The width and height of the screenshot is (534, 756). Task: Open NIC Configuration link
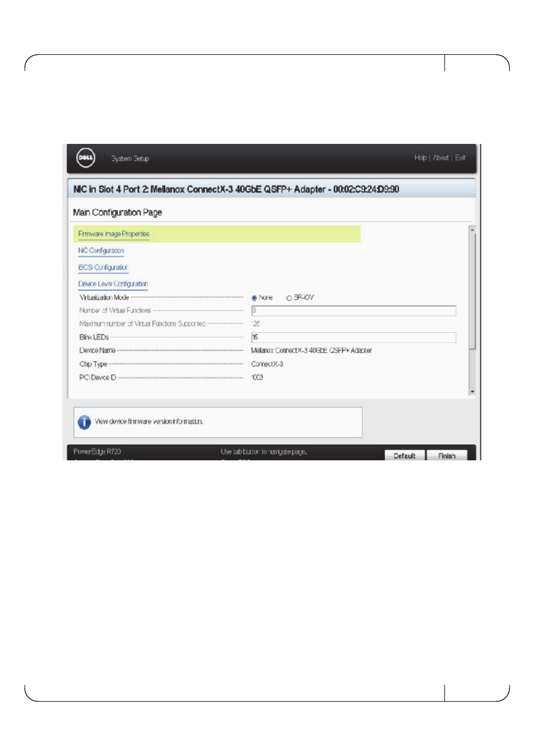tap(101, 251)
